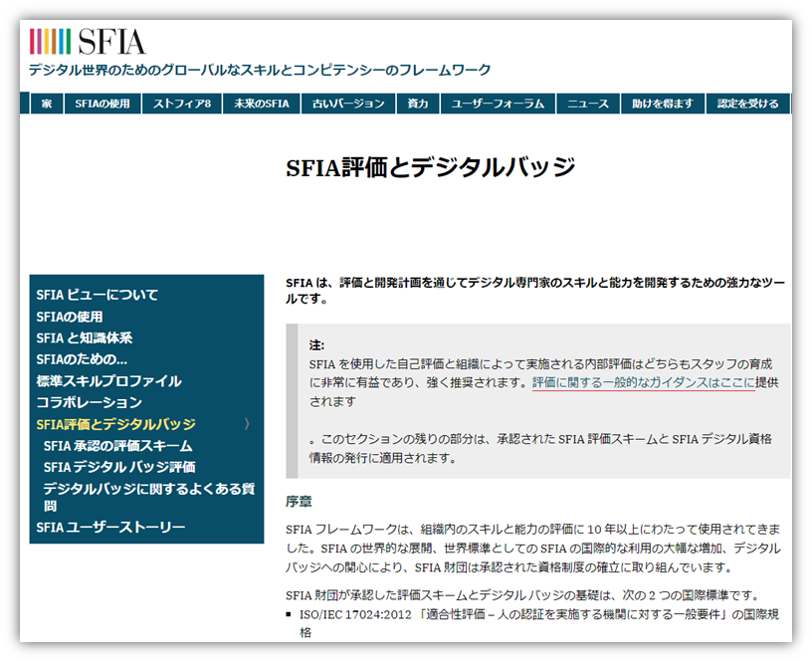
Task: Click the 注: label in the note box
Action: (316, 345)
